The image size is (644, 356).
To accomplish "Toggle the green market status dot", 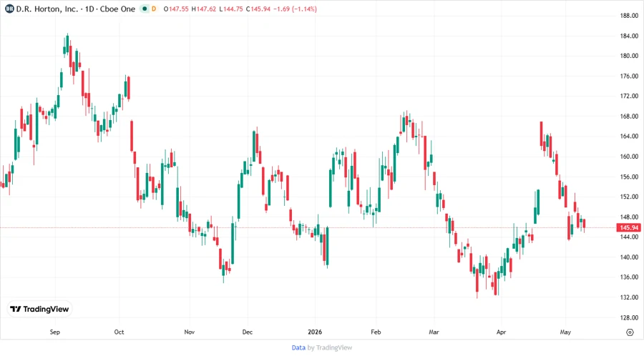I will (144, 9).
